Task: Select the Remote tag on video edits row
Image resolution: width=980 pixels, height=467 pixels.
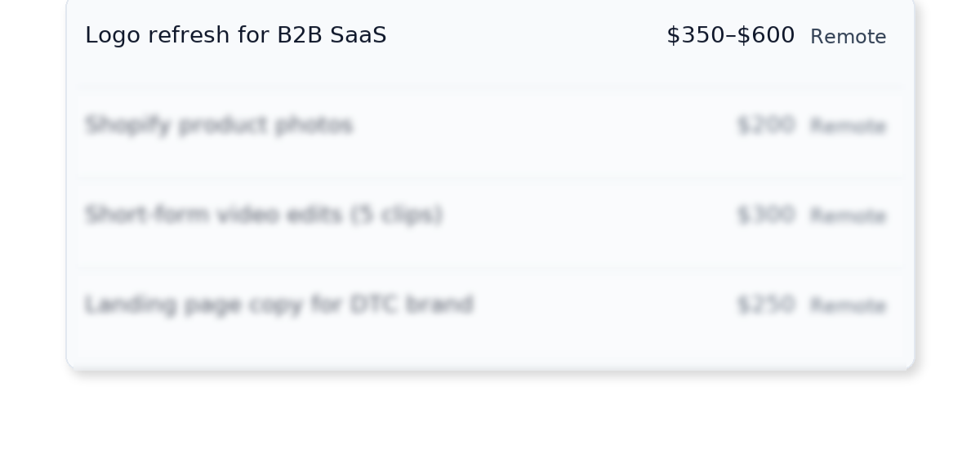Action: pos(848,216)
